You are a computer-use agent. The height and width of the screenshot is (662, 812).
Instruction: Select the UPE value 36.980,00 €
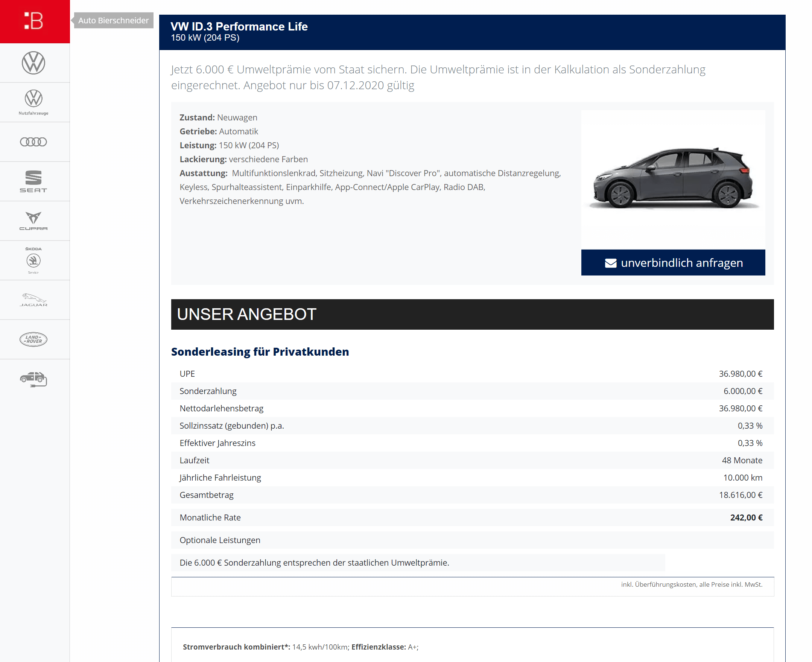click(741, 374)
